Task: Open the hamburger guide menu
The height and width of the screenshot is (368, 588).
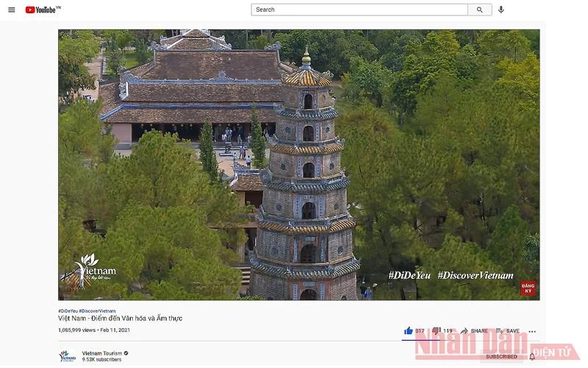Action: click(11, 10)
